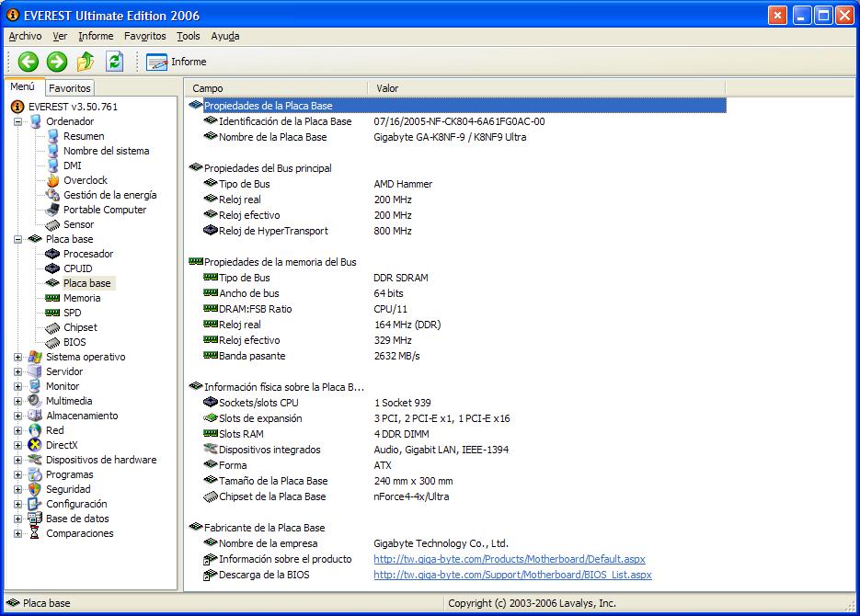Select the Placa base child tree item

click(x=86, y=283)
